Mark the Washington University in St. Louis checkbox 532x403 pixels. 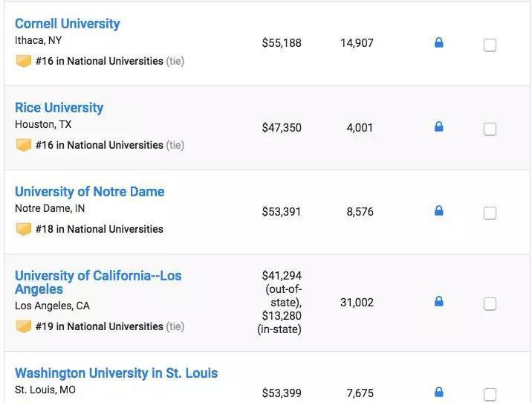tap(490, 394)
